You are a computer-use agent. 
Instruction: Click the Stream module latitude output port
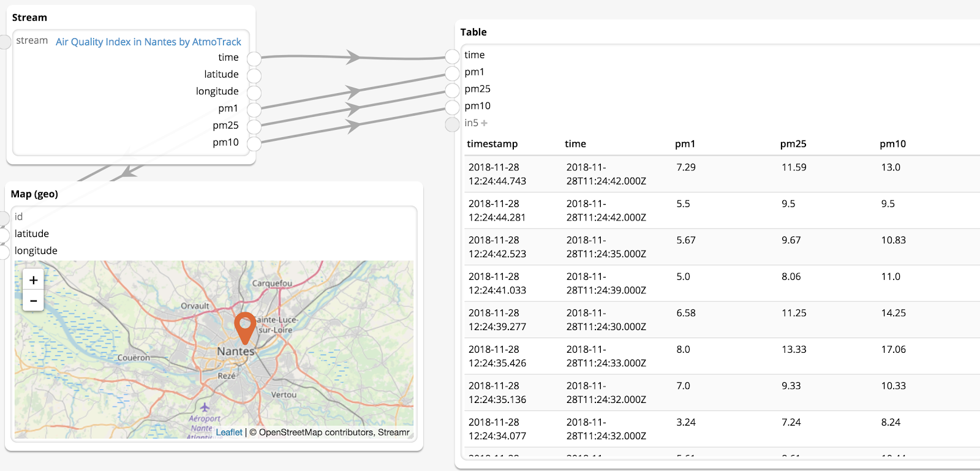[254, 76]
